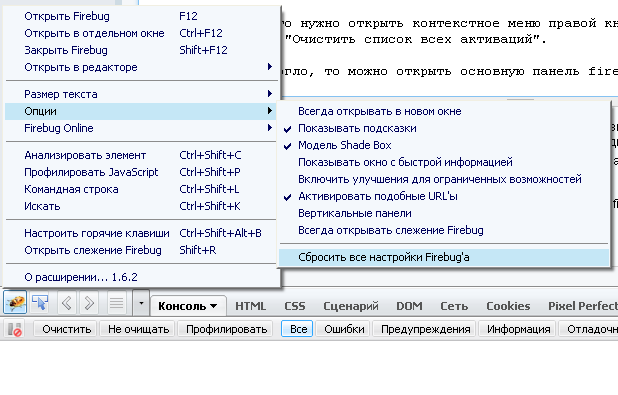Image resolution: width=618 pixels, height=395 pixels.
Task: Choose Сбросить все настройки Firebug'а
Action: pos(444,257)
